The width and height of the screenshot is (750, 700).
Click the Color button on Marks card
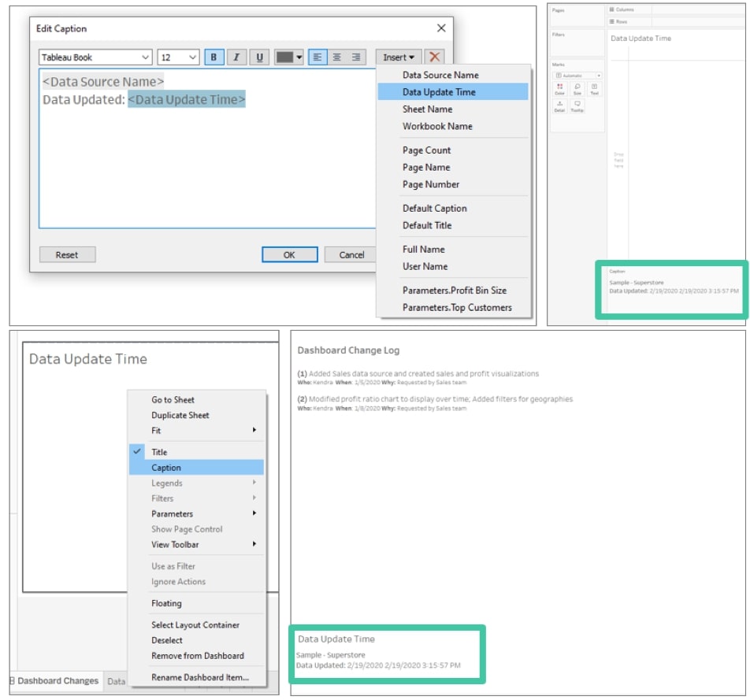point(559,89)
